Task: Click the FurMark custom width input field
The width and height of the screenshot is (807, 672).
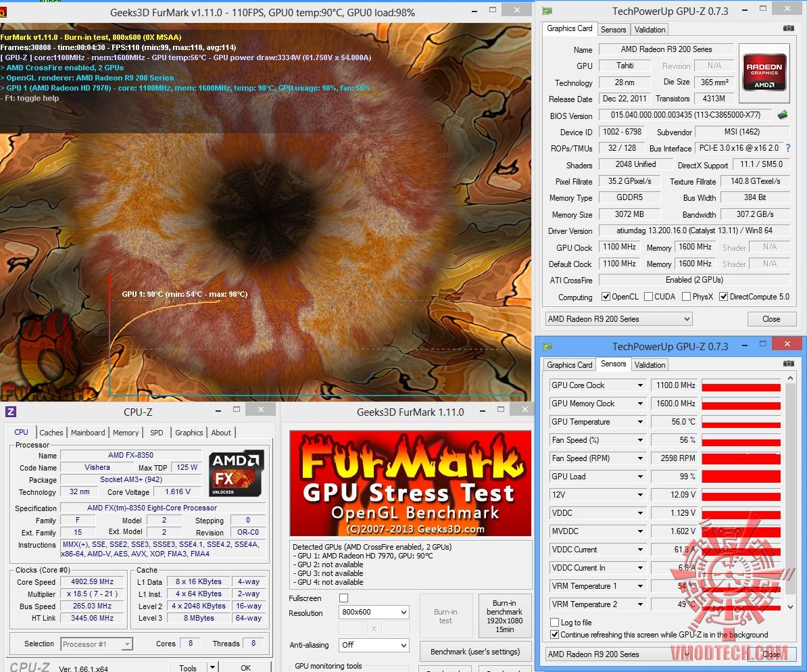Action: click(x=353, y=628)
